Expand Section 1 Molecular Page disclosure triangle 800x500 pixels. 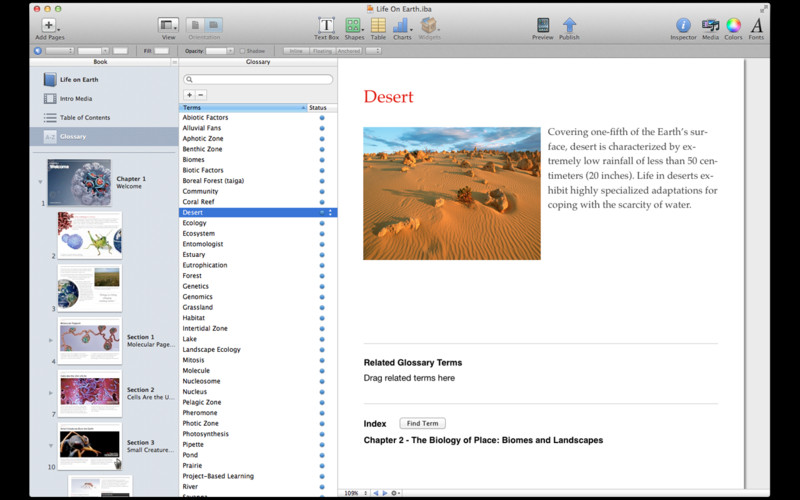click(51, 340)
